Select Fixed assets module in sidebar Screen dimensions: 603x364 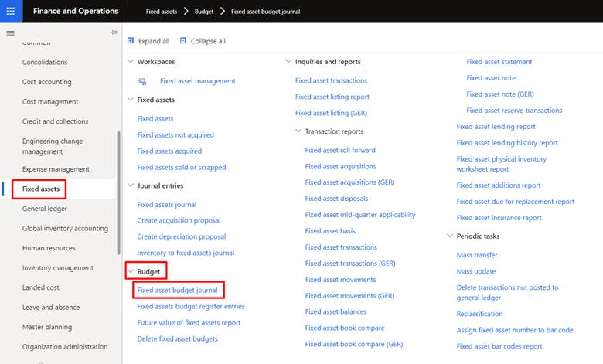(41, 189)
